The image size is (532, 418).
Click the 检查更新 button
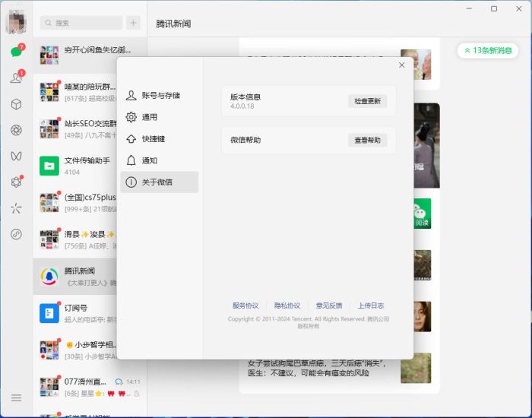pos(367,101)
